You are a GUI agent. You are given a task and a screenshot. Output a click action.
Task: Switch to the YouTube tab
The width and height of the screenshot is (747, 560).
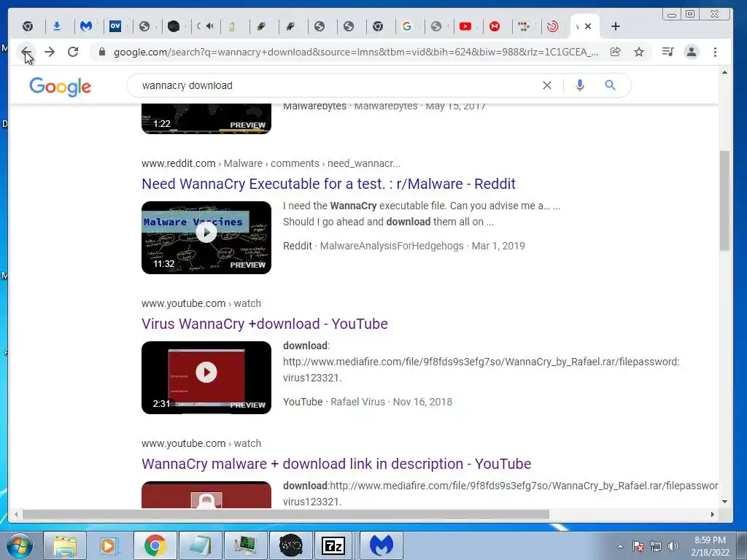click(465, 26)
